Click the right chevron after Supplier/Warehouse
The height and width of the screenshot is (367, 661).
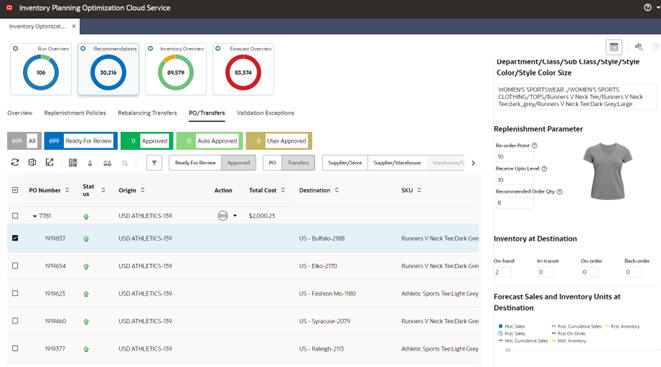473,163
